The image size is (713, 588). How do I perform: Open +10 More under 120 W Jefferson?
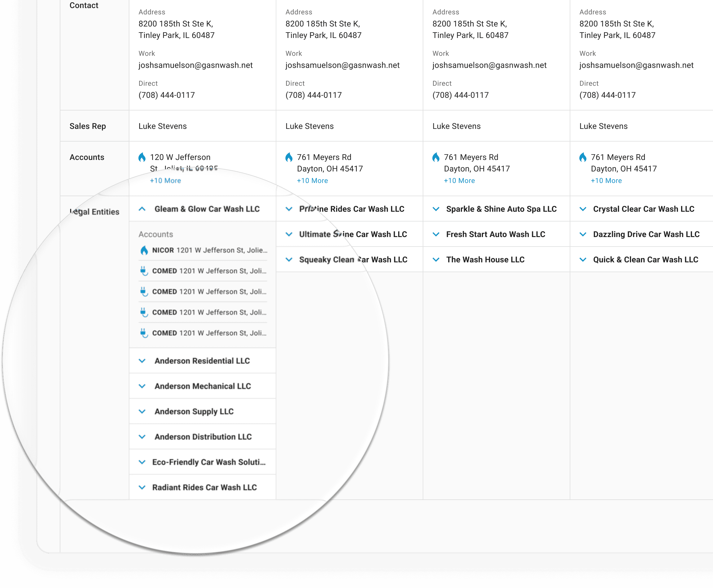point(166,181)
